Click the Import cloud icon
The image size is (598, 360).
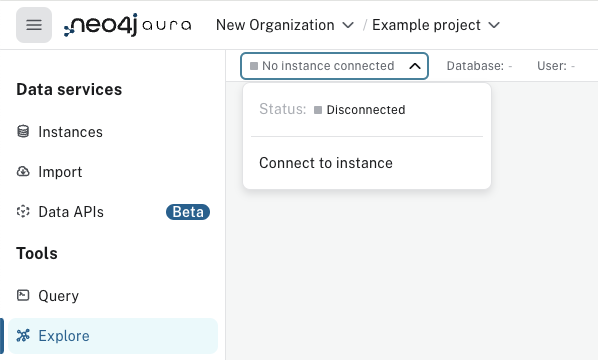point(23,172)
